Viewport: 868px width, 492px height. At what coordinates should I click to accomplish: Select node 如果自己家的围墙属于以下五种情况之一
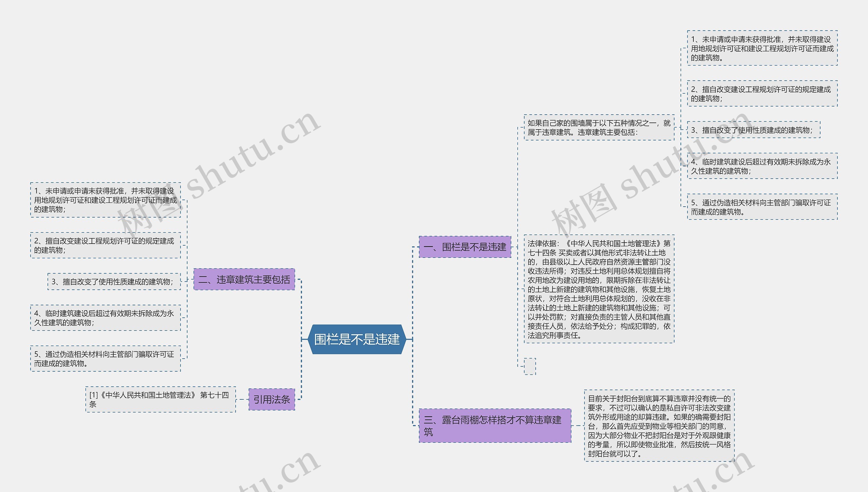[x=599, y=127]
